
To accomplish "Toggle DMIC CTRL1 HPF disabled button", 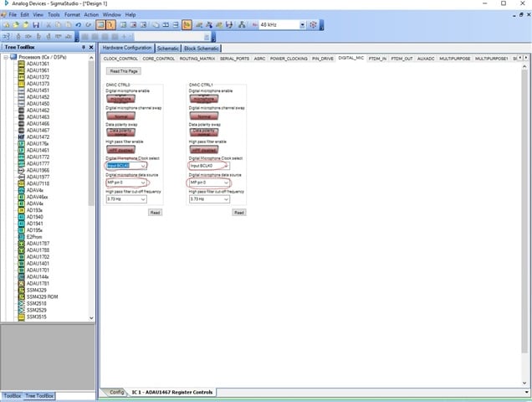I will pyautogui.click(x=204, y=150).
